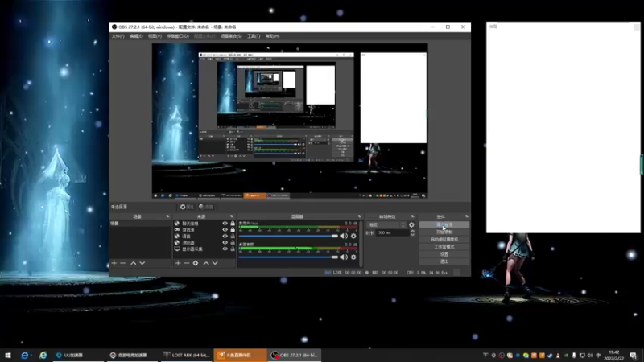Add a new scene with the plus icon
644x362 pixels.
click(114, 263)
